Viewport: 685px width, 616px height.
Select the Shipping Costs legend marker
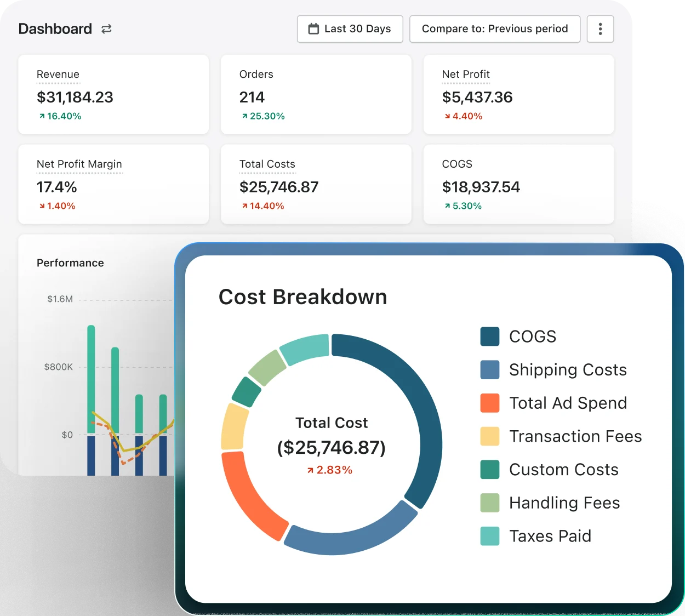coord(489,369)
